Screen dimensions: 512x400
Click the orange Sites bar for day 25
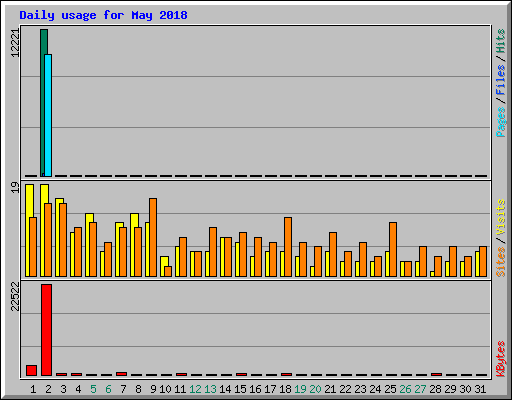click(393, 249)
